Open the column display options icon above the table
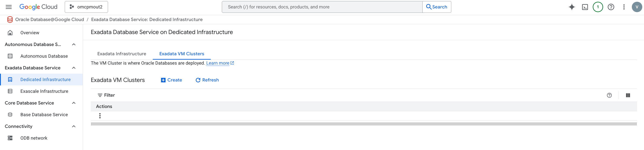The image size is (644, 150). coord(628,95)
